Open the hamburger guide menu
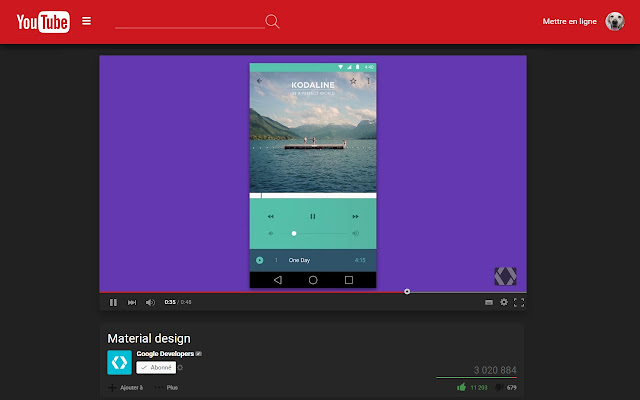The width and height of the screenshot is (640, 400). pos(87,21)
